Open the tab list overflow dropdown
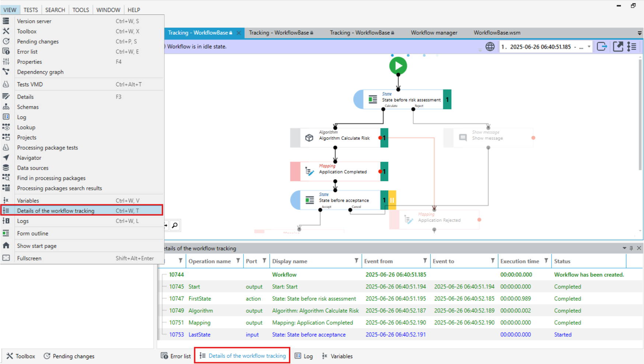This screenshot has width=644, height=364. [x=640, y=33]
